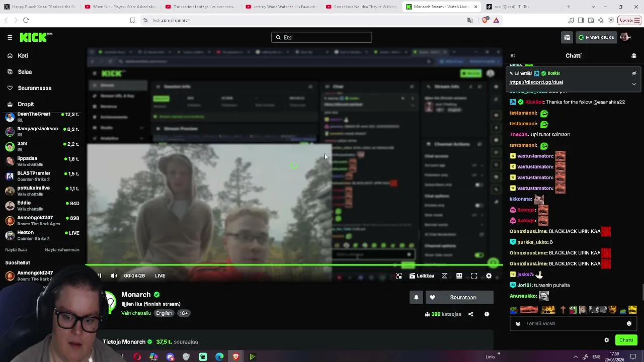Click the Hanki KICKs button

coord(596,37)
